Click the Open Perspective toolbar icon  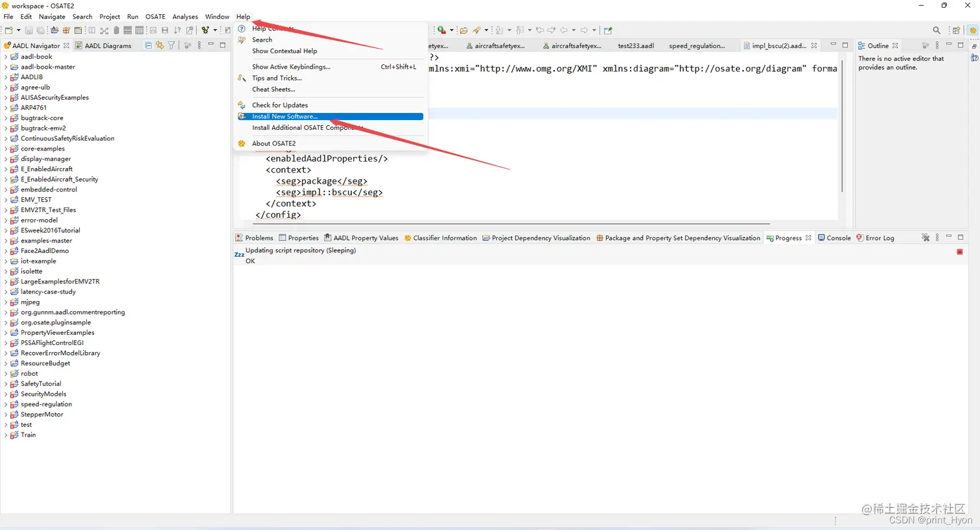point(956,30)
